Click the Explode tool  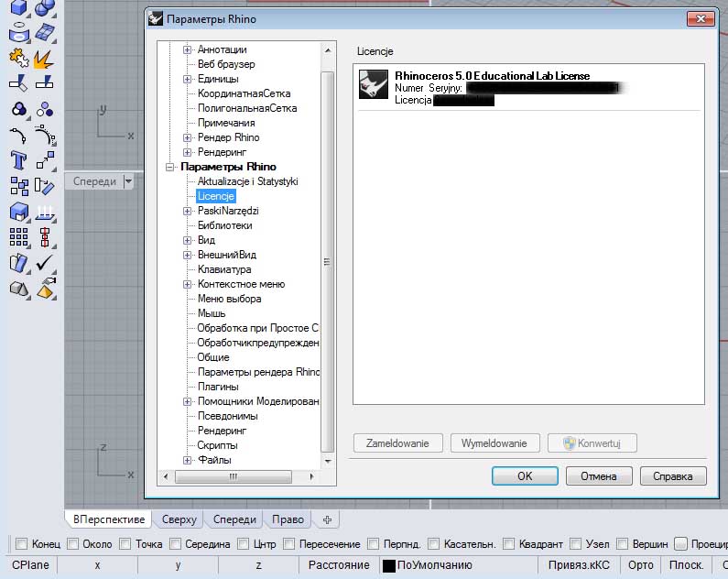[x=45, y=58]
